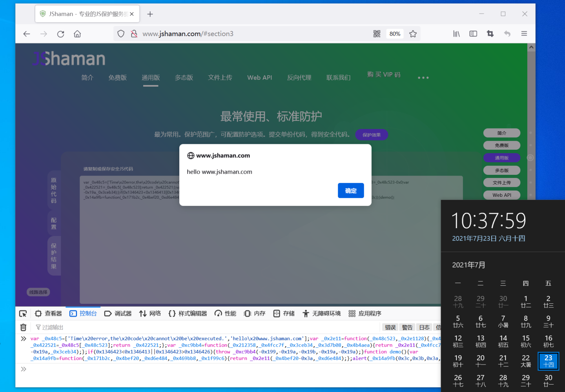The height and width of the screenshot is (392, 565).
Task: Select July 23 in the calendar
Action: [548, 361]
